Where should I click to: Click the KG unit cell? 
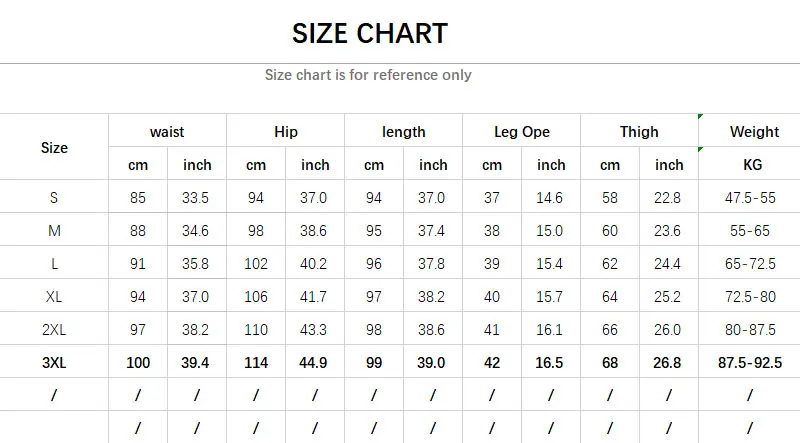pyautogui.click(x=754, y=165)
